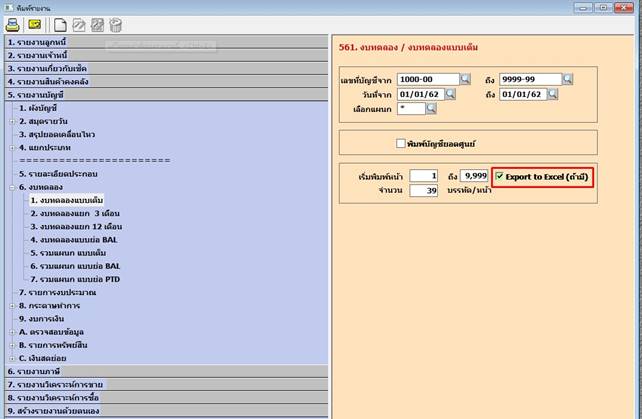Toggle Export to Excel checkbox

click(500, 177)
